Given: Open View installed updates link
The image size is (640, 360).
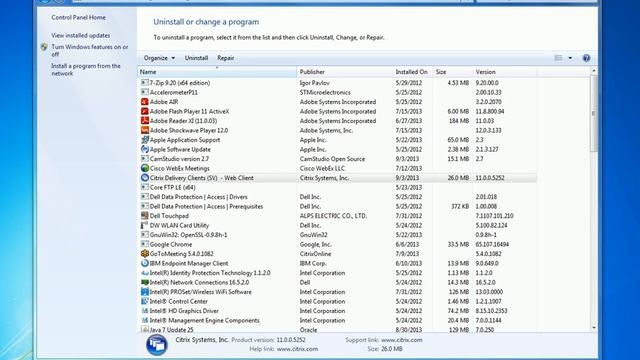Looking at the screenshot, I should [x=80, y=36].
